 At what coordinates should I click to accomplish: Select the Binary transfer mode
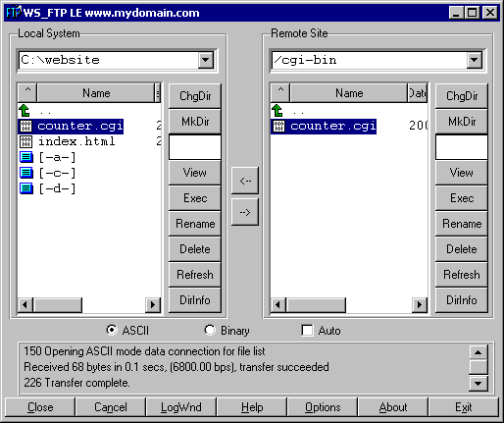click(210, 330)
